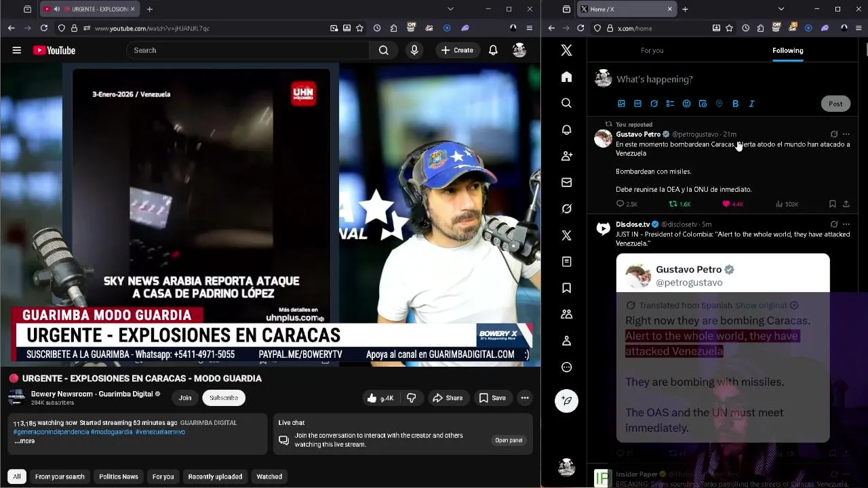Toggle Subscribe to Bowery Newsroom channel
The image size is (868, 488).
click(224, 398)
